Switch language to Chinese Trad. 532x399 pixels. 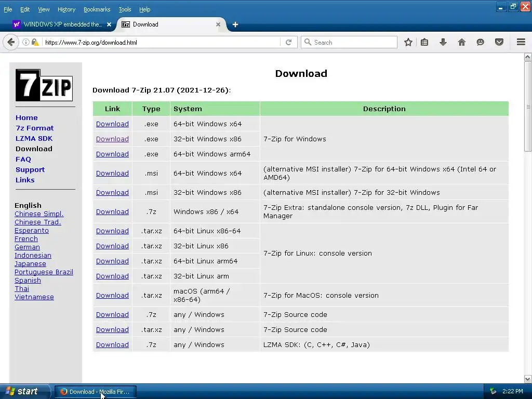37,222
